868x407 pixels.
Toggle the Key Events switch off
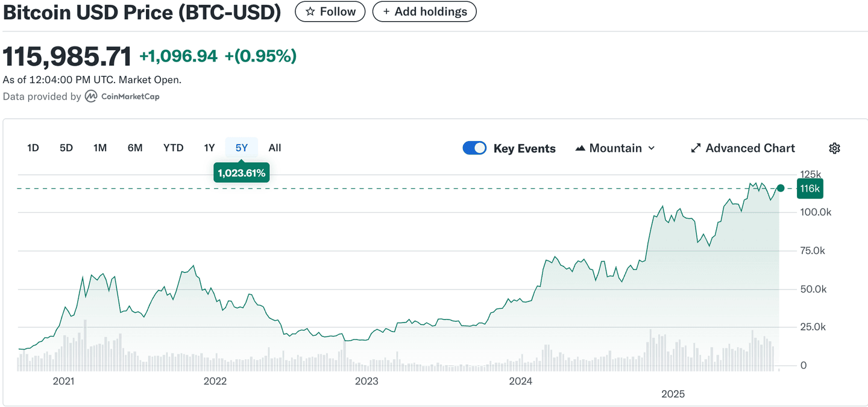[474, 148]
